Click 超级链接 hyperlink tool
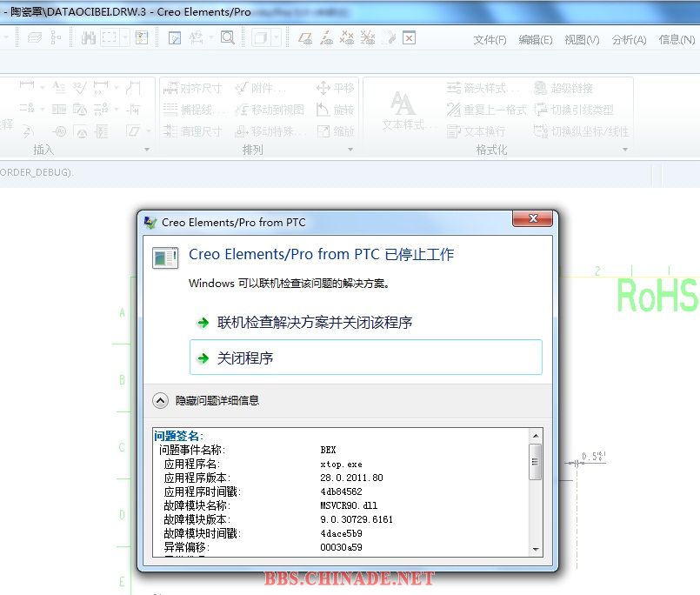 (x=563, y=89)
